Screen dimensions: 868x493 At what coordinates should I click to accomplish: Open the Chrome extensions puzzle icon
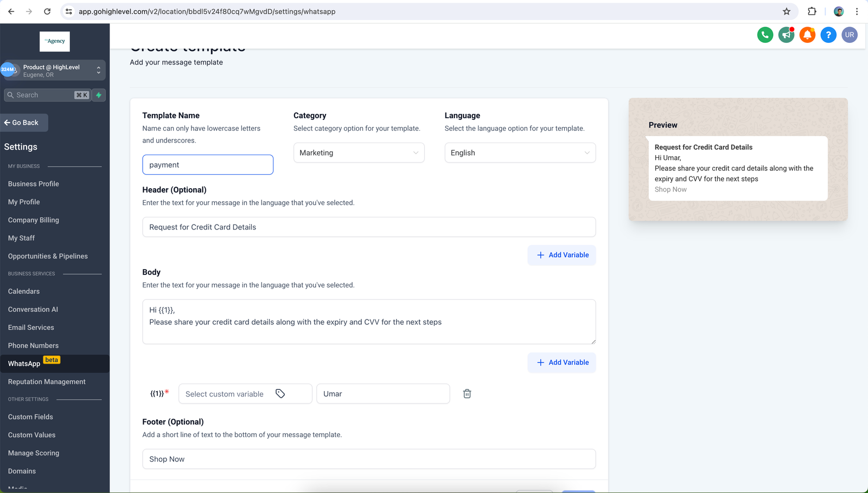click(812, 11)
